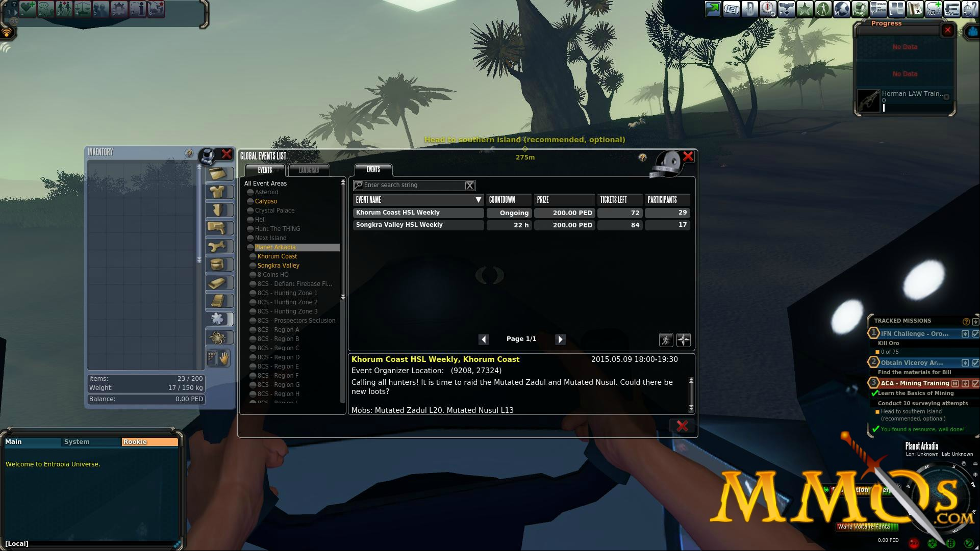Click the event areas list scrollbar
Screen dimensions: 980x551
343,240
